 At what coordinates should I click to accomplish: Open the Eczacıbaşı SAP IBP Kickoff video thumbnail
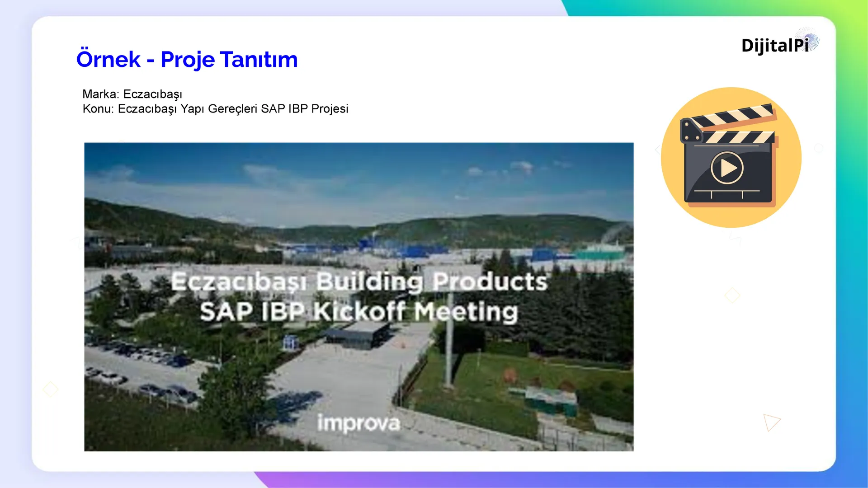(359, 297)
